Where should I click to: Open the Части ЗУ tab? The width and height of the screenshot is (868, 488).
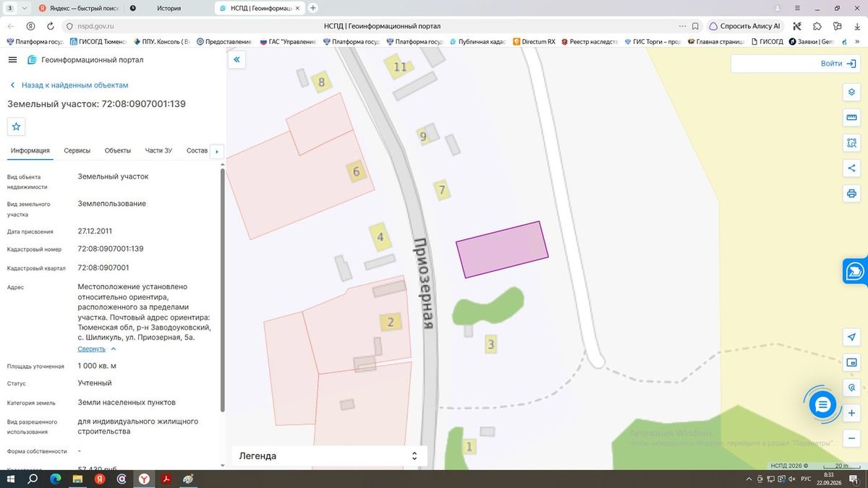click(158, 150)
